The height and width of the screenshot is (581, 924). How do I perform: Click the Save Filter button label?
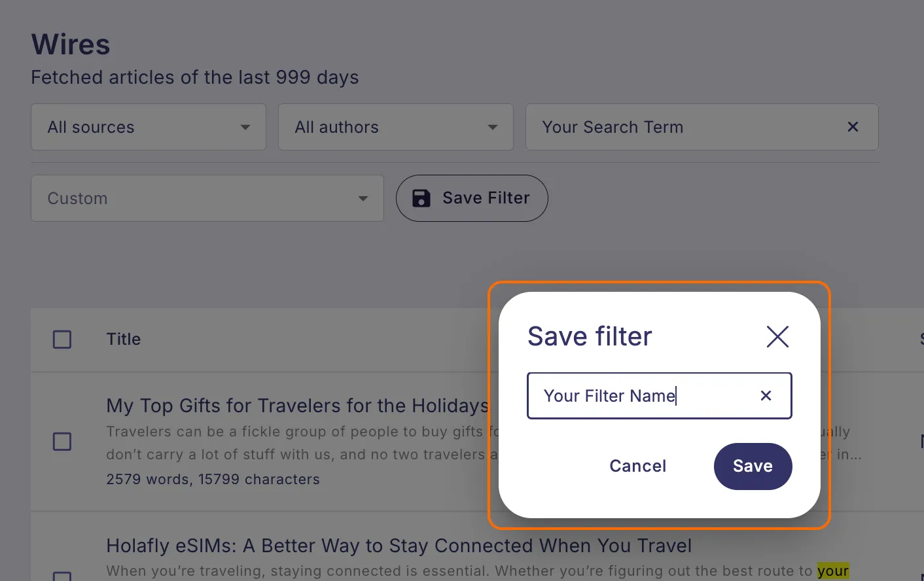point(486,198)
